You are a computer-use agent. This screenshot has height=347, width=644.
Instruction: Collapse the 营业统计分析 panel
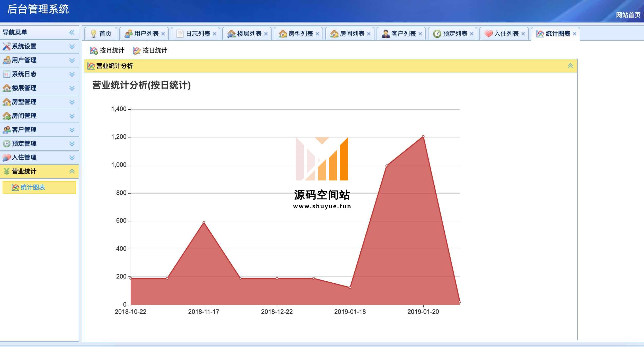coord(570,66)
